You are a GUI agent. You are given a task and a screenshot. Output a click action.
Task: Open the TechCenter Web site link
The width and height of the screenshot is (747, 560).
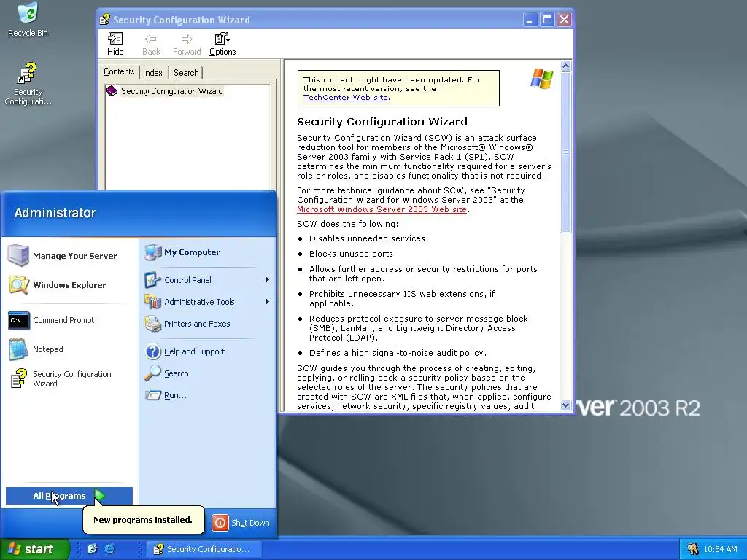[345, 97]
